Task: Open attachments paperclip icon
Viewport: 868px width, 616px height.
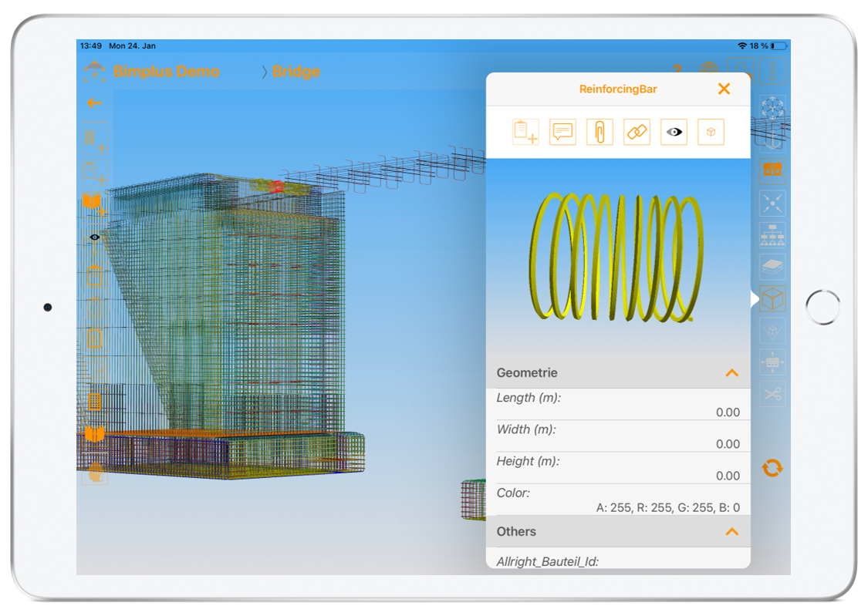Action: (x=599, y=132)
